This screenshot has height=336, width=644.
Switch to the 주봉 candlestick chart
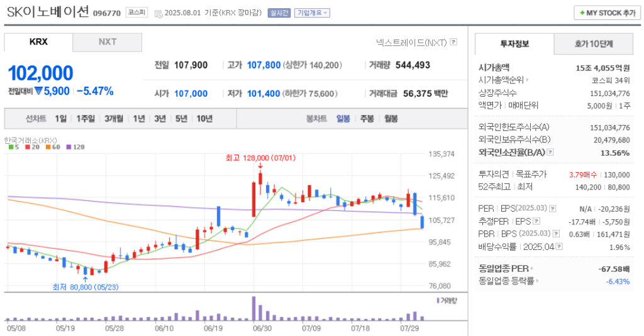(x=367, y=119)
